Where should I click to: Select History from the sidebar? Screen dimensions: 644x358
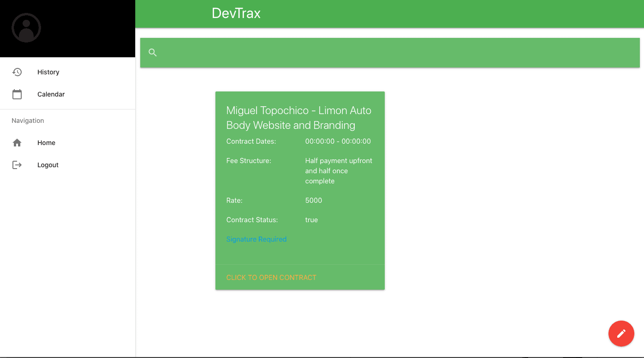pyautogui.click(x=48, y=72)
